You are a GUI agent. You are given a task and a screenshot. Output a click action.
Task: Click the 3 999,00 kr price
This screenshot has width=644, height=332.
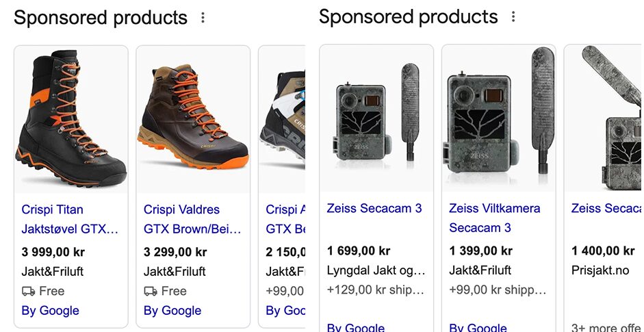tap(53, 252)
